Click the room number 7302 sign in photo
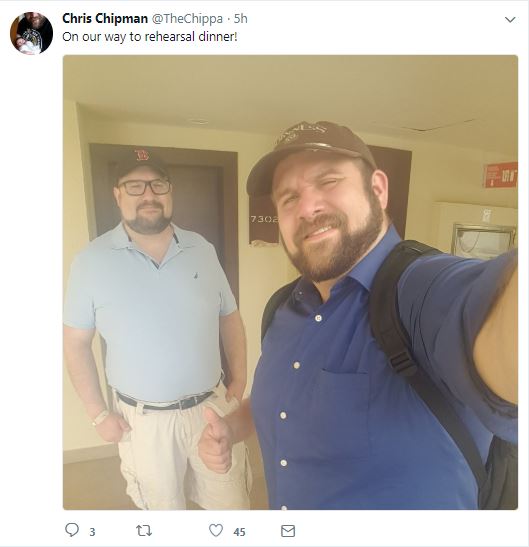The width and height of the screenshot is (529, 547). point(264,219)
